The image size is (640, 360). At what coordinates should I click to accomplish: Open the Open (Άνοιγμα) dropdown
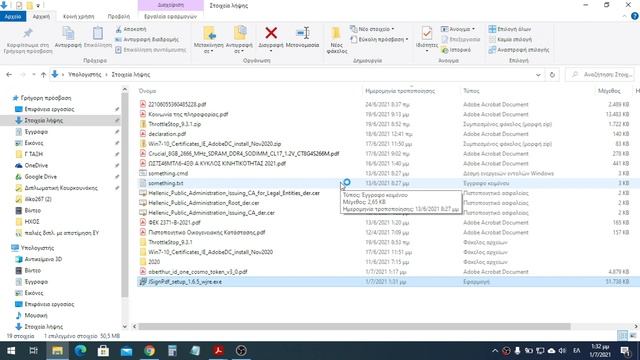(x=458, y=29)
